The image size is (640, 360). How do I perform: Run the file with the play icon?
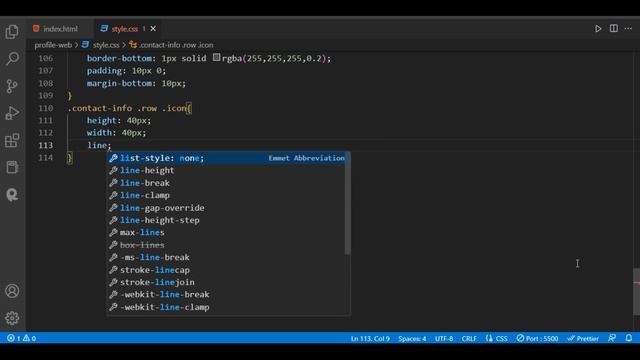pos(598,29)
